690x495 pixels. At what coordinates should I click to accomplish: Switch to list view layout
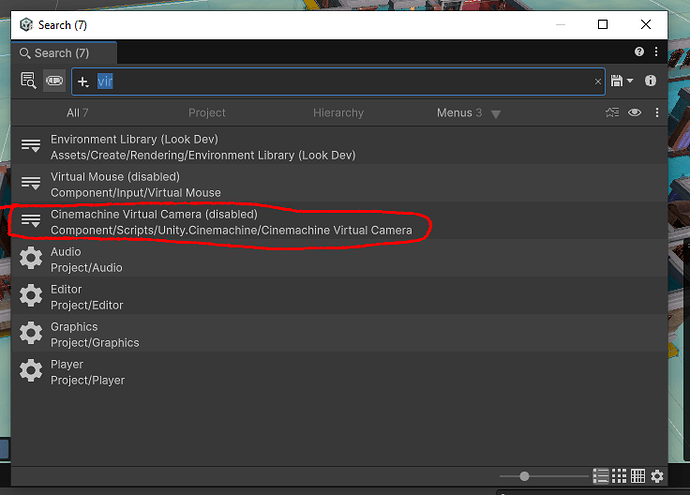pyautogui.click(x=601, y=476)
